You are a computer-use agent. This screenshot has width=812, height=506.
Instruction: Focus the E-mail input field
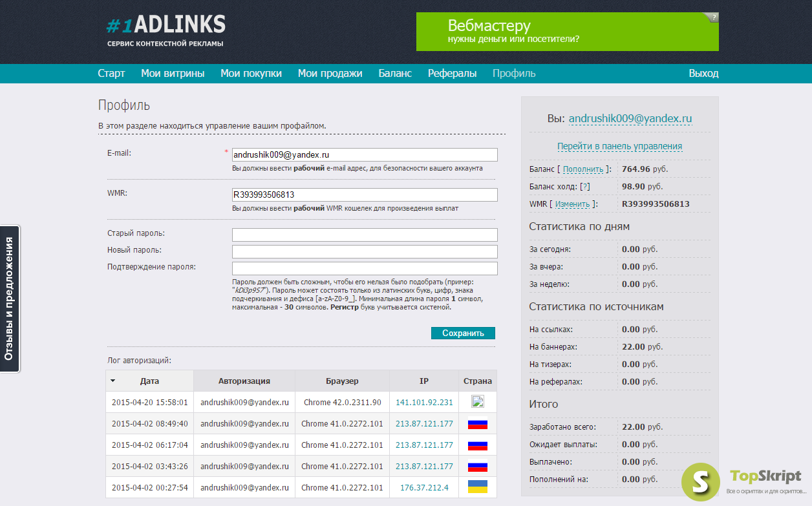pos(365,155)
